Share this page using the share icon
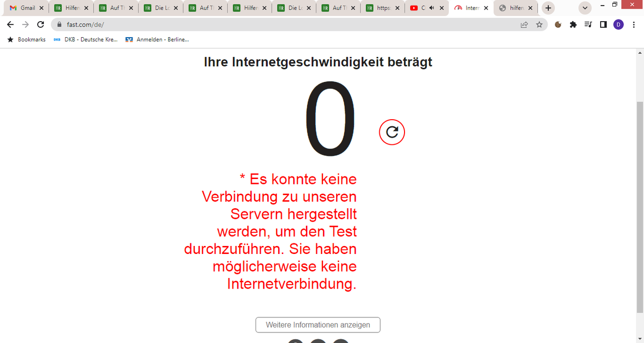Screen dimensions: 644x343 click(524, 25)
